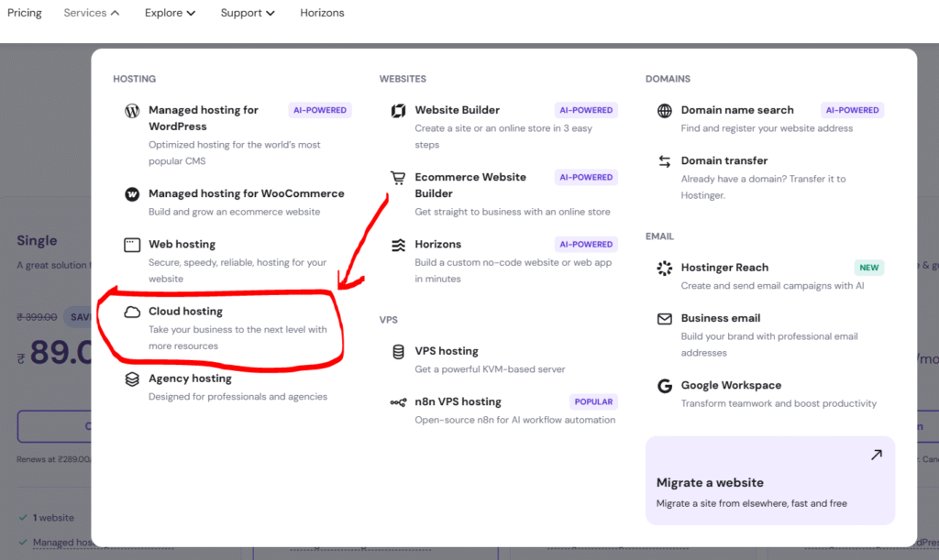Go to Horizons in top navigation
Screen dimensions: 939x560
[x=322, y=13]
